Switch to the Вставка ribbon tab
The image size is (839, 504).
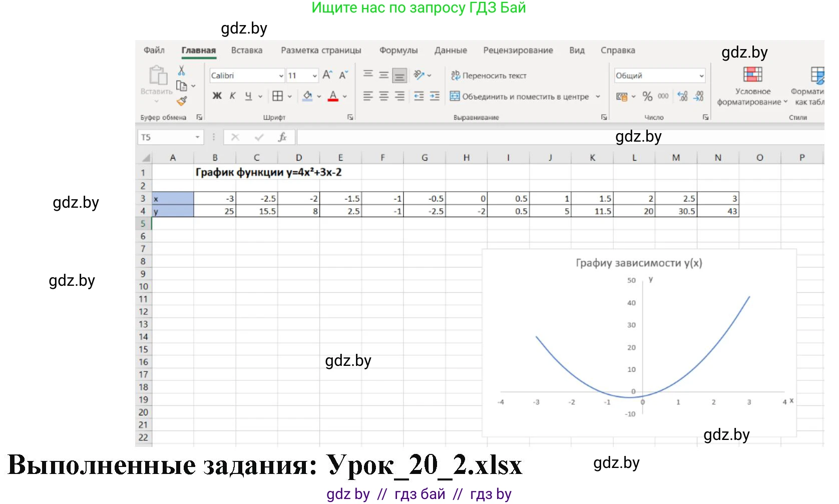(246, 50)
